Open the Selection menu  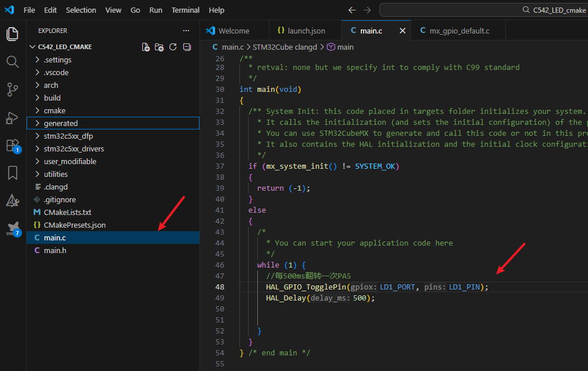(81, 10)
